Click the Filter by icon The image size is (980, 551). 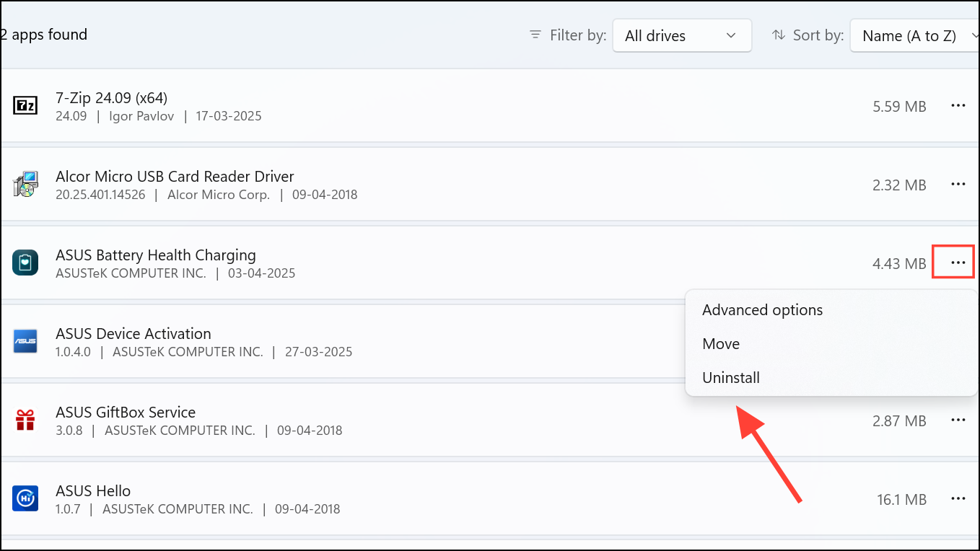click(535, 35)
